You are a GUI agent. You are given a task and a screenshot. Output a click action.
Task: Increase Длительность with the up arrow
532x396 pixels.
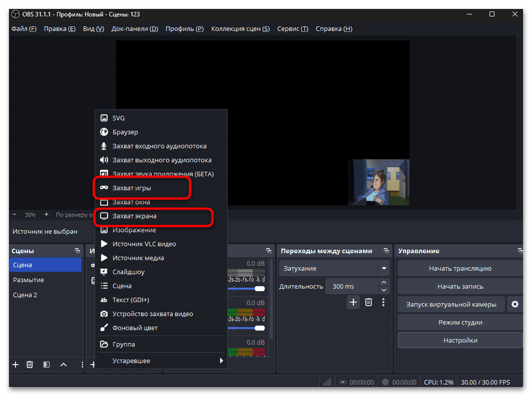384,283
